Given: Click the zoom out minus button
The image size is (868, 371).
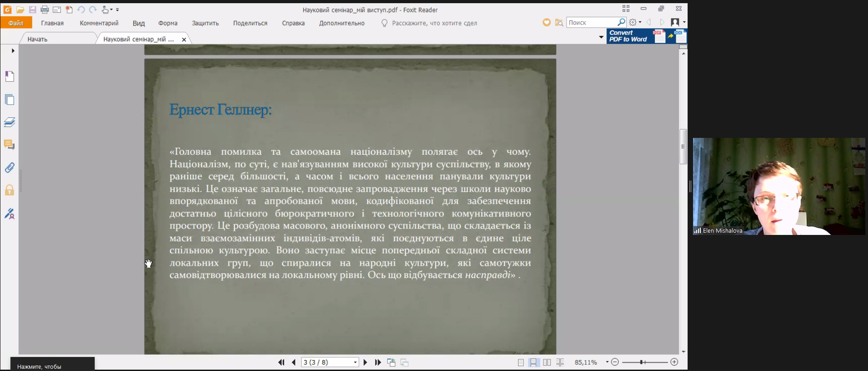Looking at the screenshot, I should click(615, 362).
